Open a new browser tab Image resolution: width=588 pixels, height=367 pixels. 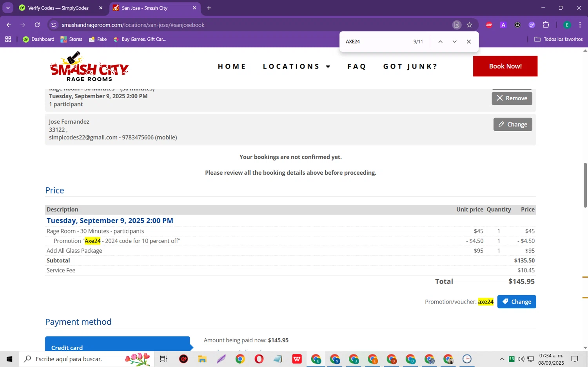click(209, 8)
